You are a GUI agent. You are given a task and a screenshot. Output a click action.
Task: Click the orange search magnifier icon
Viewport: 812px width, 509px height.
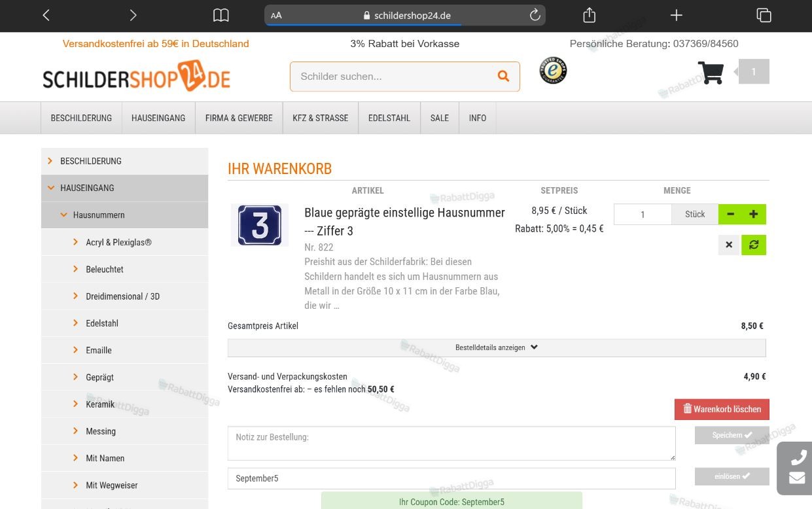click(503, 77)
